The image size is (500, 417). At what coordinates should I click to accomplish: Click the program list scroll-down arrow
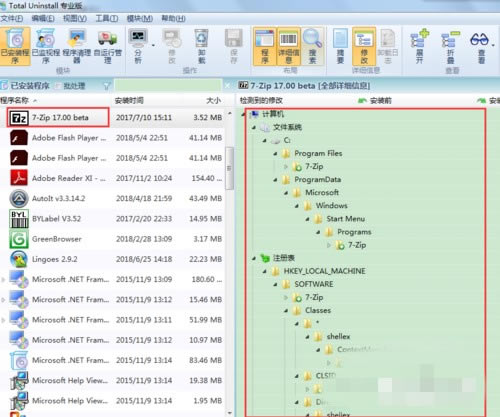click(x=230, y=413)
